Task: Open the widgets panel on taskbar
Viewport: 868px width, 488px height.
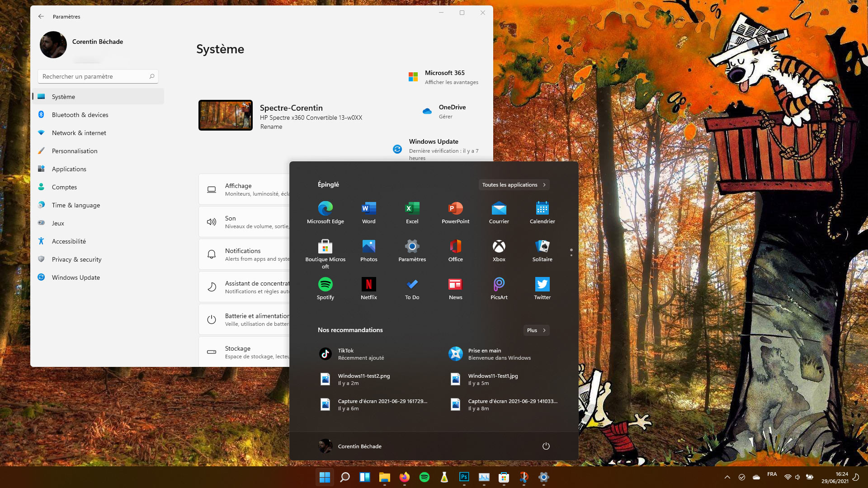Action: pyautogui.click(x=364, y=477)
